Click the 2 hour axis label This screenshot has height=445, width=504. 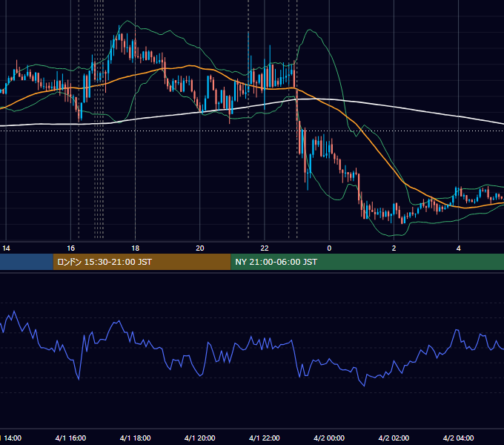point(394,248)
